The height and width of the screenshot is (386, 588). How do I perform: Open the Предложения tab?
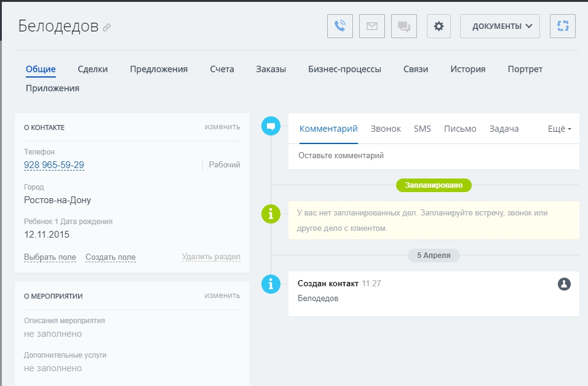pyautogui.click(x=159, y=69)
